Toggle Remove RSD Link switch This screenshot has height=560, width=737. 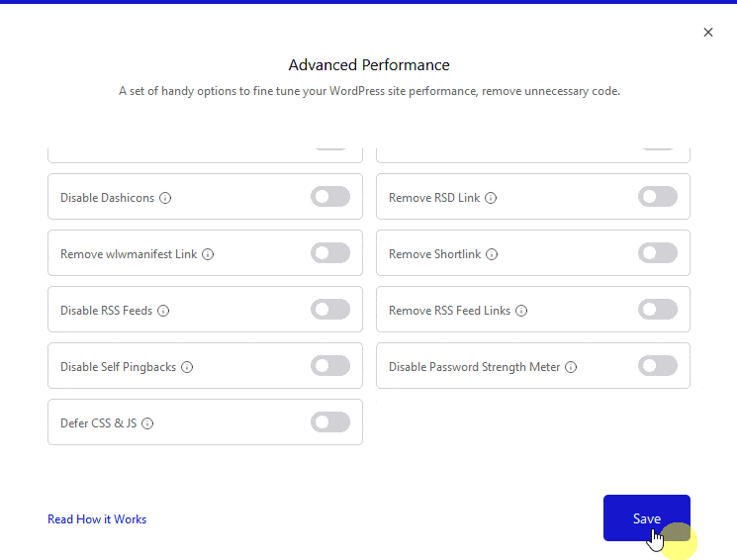click(x=658, y=197)
